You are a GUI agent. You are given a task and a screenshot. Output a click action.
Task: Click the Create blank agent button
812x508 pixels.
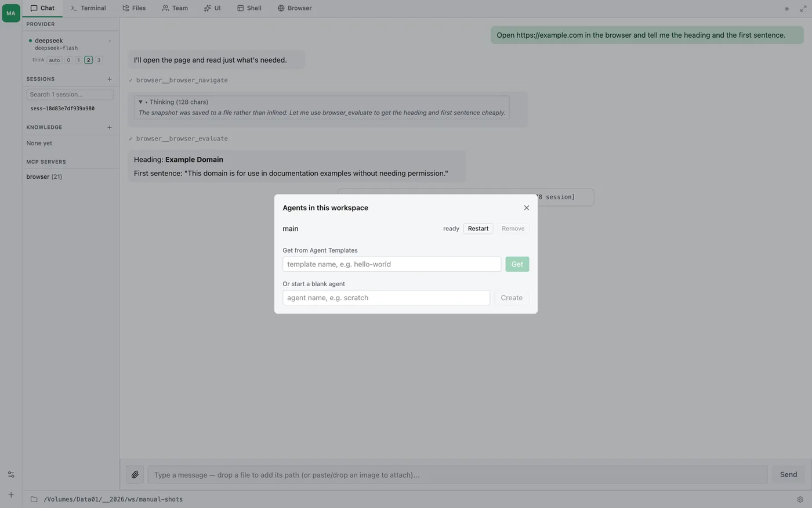tap(512, 298)
